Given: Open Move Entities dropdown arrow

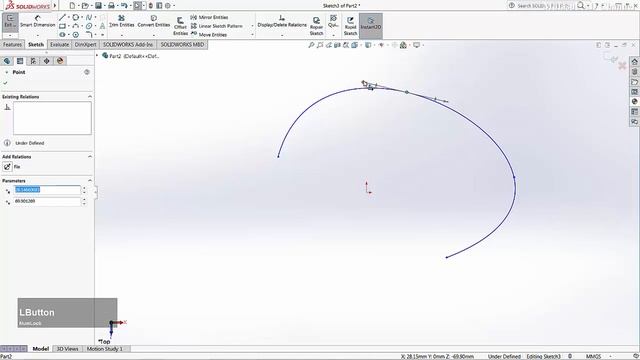Looking at the screenshot, I should point(252,35).
